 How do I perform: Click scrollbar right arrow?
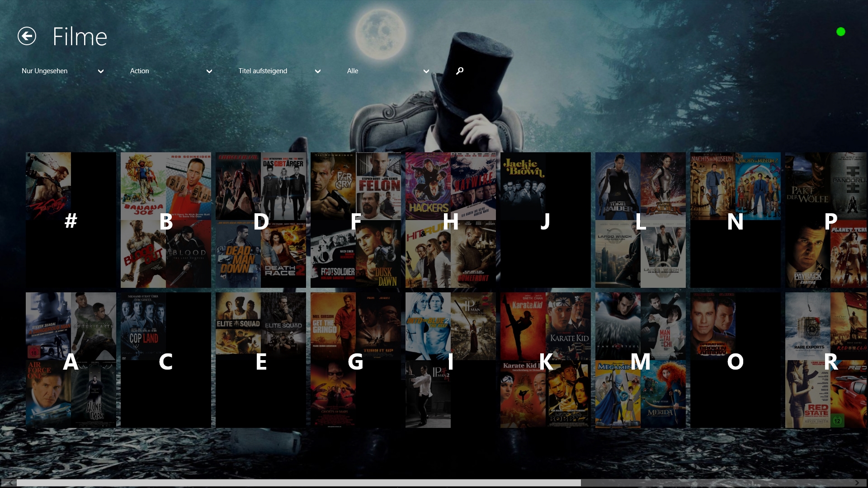[x=857, y=483]
